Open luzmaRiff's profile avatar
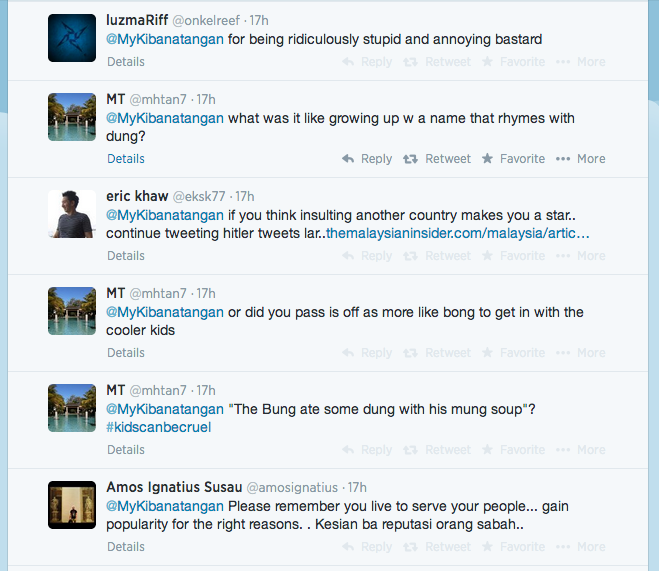This screenshot has height=571, width=659. (x=72, y=38)
